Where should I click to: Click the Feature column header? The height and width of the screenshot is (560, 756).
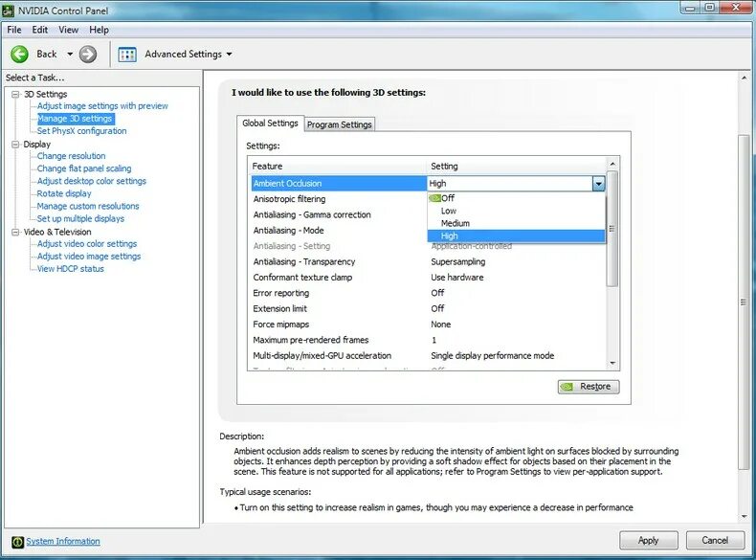tap(338, 166)
